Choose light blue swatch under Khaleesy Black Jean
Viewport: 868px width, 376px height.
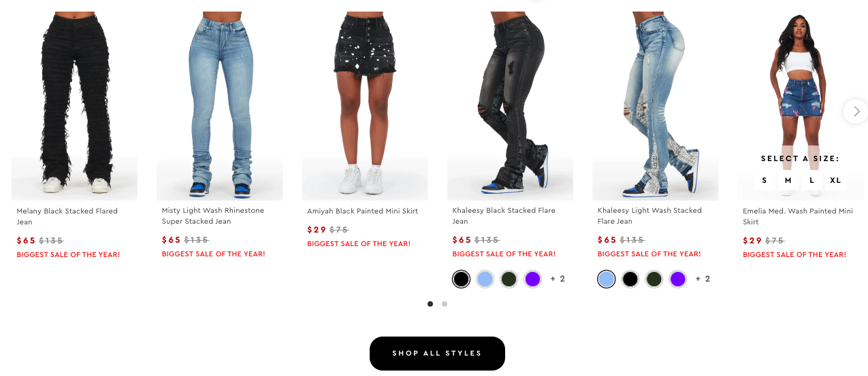click(485, 279)
